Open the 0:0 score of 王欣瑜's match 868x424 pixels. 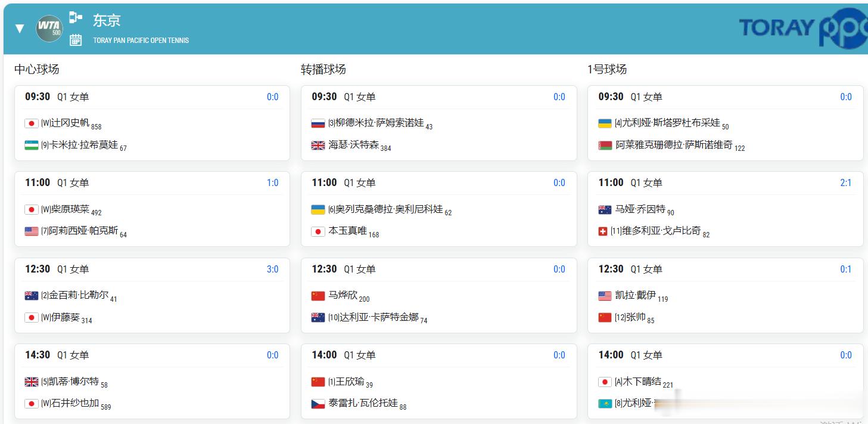[559, 355]
